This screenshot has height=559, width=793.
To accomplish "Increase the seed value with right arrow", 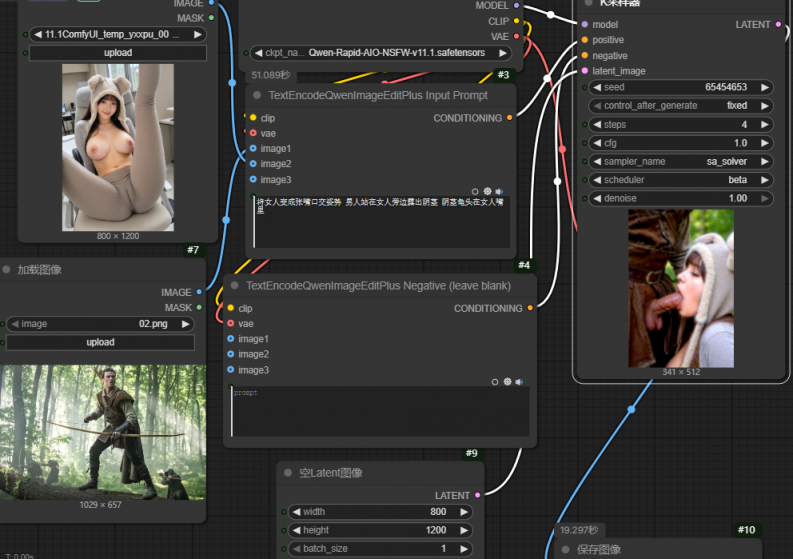I will pyautogui.click(x=765, y=87).
